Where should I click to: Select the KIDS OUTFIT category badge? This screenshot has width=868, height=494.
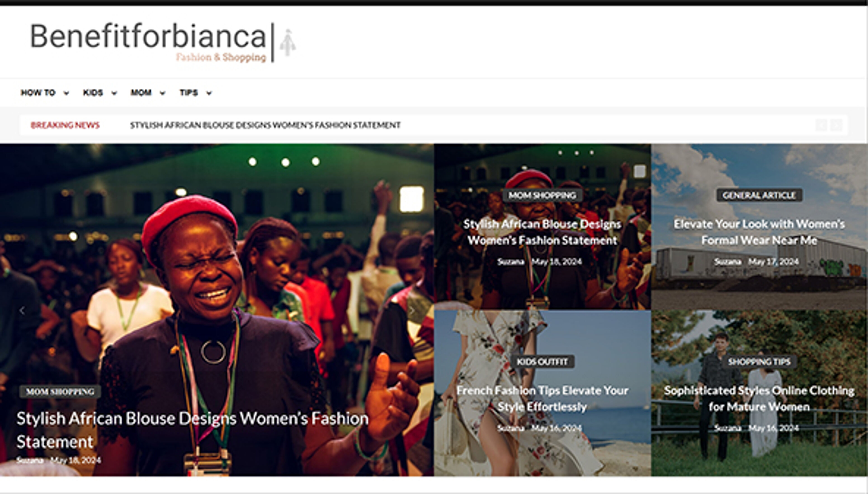pyautogui.click(x=542, y=362)
